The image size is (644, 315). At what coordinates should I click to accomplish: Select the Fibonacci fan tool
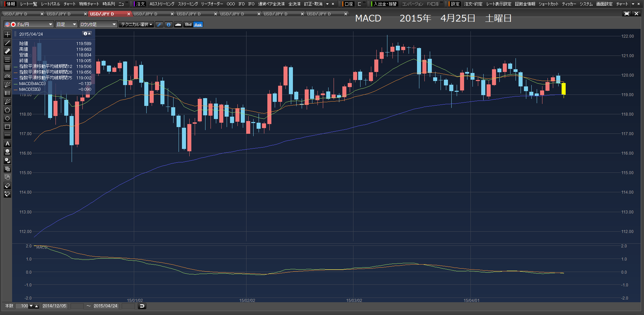7,85
